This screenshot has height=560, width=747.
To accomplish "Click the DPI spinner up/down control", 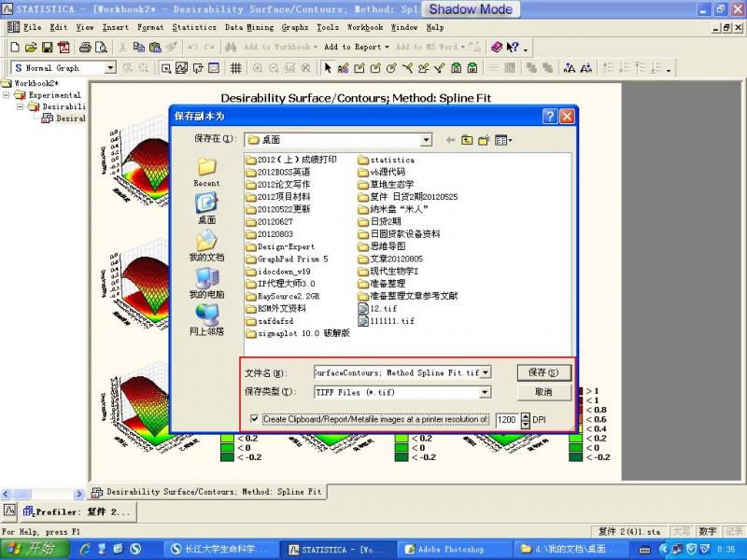I will 526,419.
